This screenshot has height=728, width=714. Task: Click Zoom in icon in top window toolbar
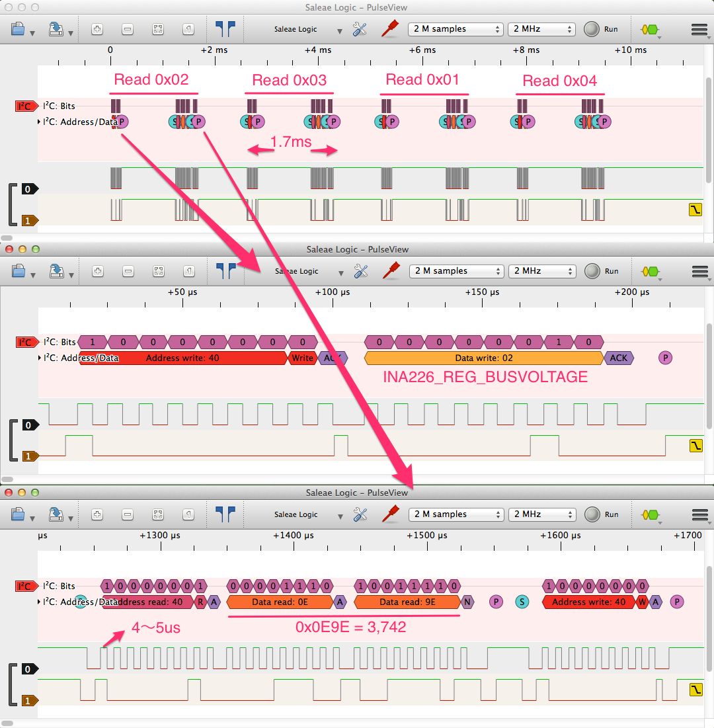tap(97, 29)
